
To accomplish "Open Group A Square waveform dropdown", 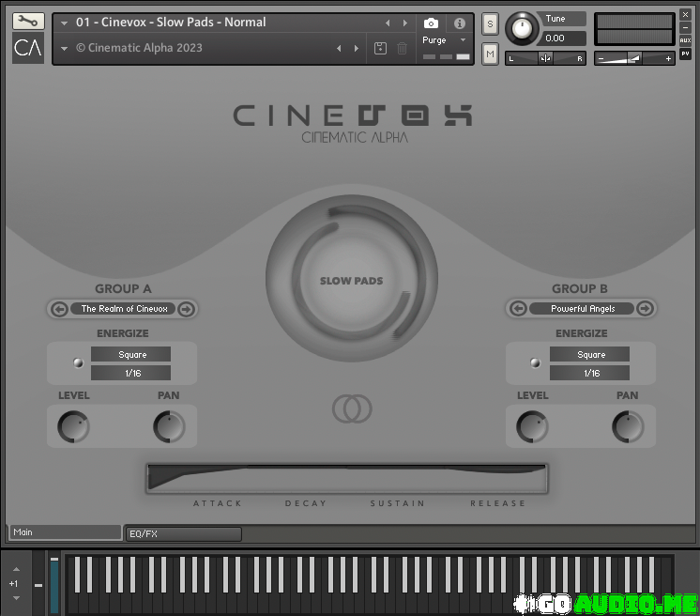I will pyautogui.click(x=131, y=355).
